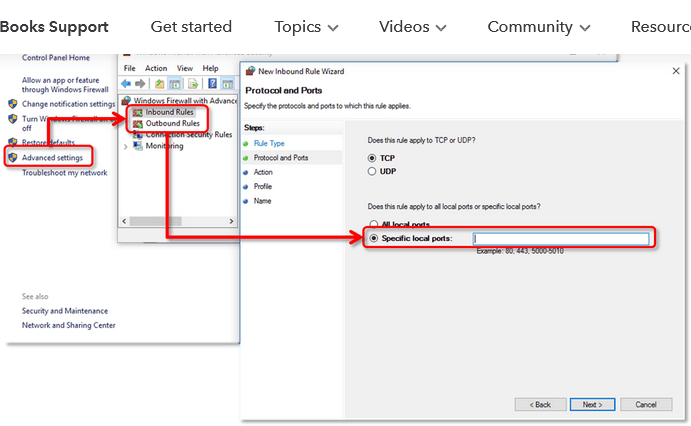Image resolution: width=691 pixels, height=426 pixels.
Task: Choose the Specific local ports radio option
Action: [x=374, y=238]
